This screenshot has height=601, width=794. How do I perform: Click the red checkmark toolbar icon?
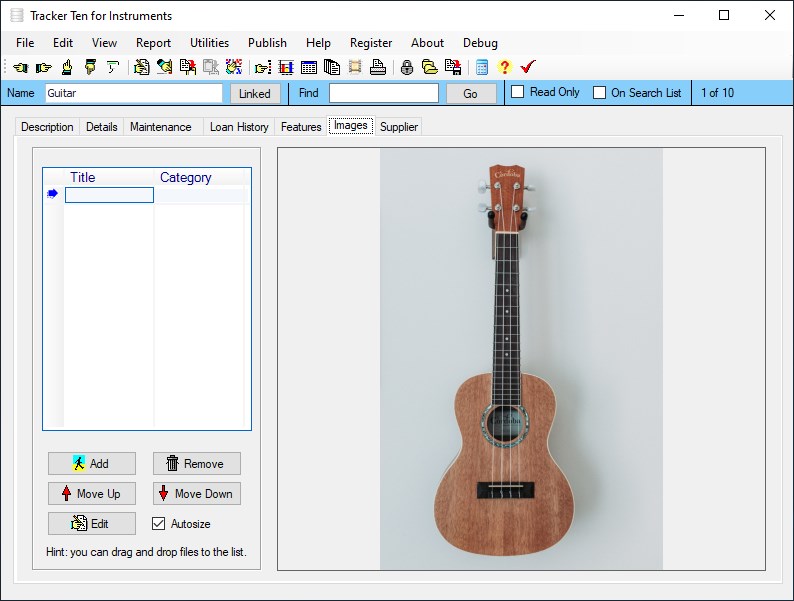[528, 67]
